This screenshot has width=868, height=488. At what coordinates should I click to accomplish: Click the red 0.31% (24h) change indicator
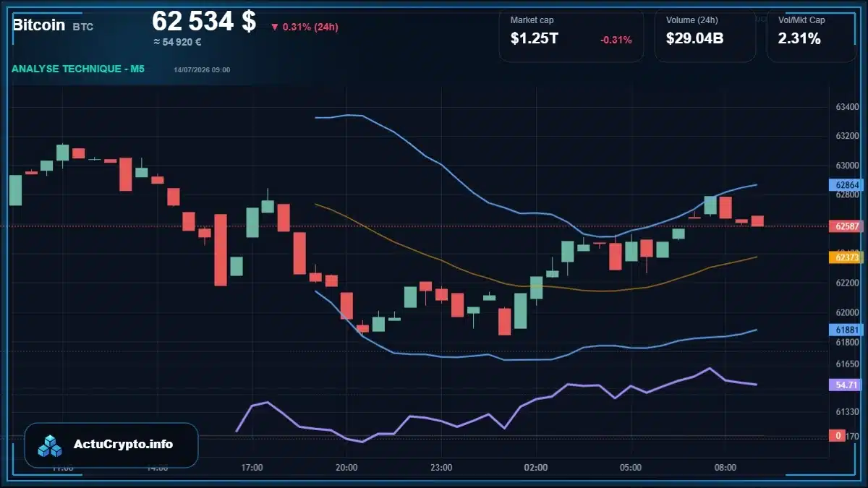pyautogui.click(x=305, y=27)
